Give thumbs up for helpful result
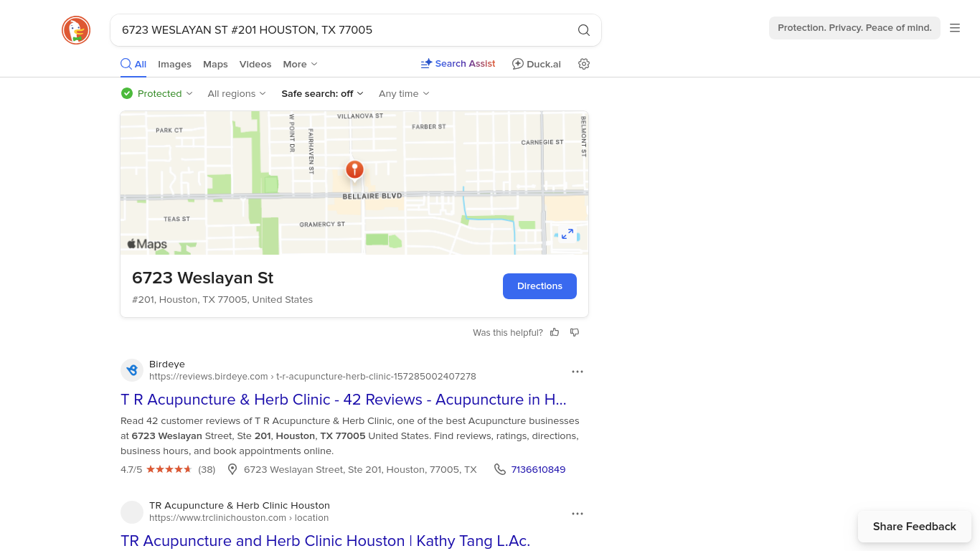 [555, 332]
